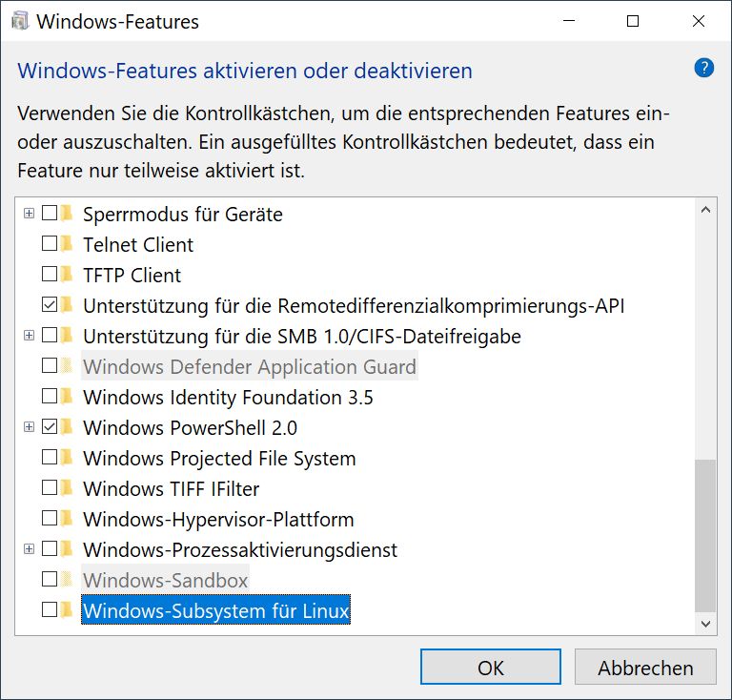Click folder icon beside Telnet Client
The image size is (732, 700).
pos(67,244)
